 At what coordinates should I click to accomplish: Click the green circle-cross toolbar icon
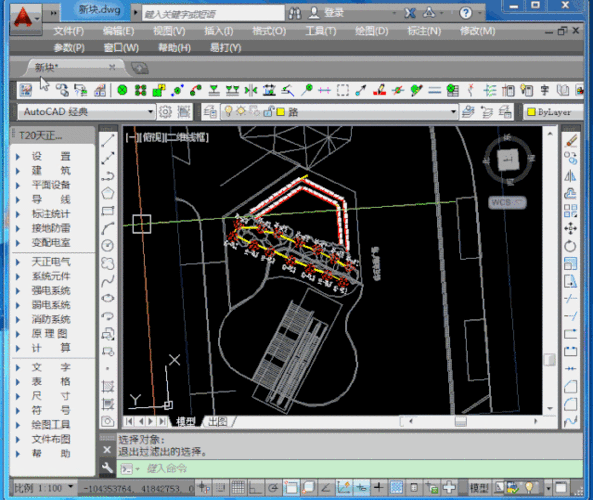[122, 90]
